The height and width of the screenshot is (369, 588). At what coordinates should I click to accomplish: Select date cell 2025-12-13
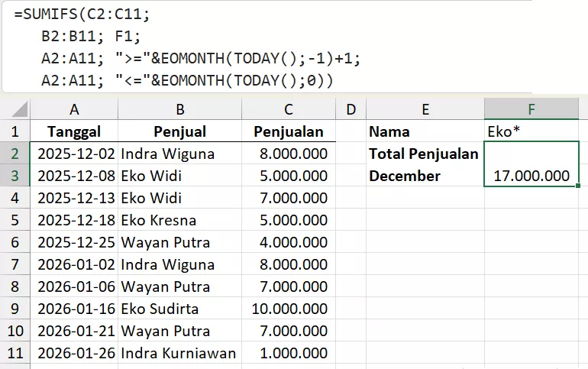pyautogui.click(x=74, y=198)
